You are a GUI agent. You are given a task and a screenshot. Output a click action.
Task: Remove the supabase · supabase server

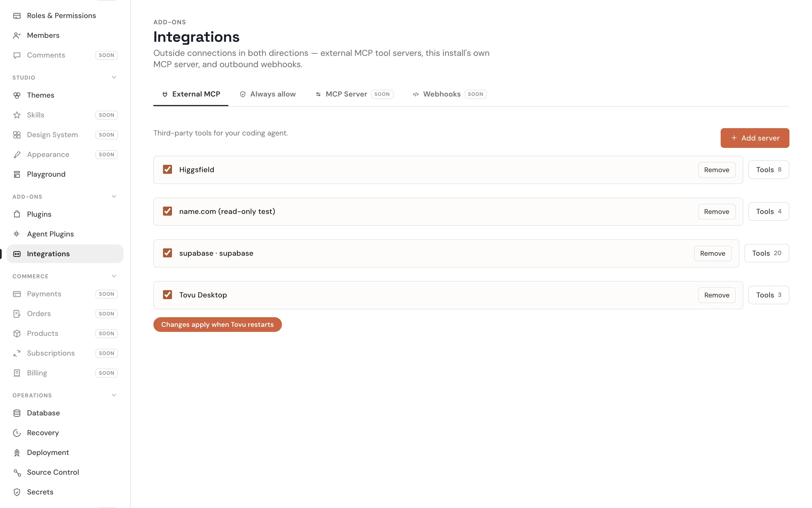713,254
